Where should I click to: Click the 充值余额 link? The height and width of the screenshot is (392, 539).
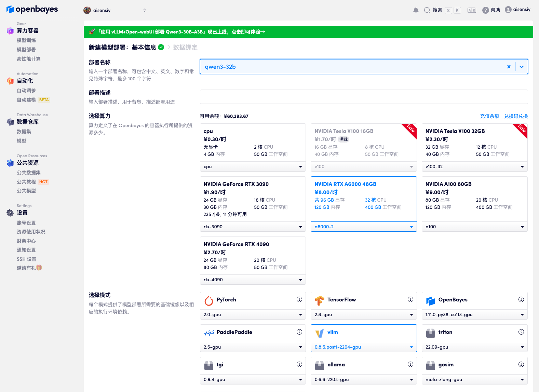pos(489,116)
